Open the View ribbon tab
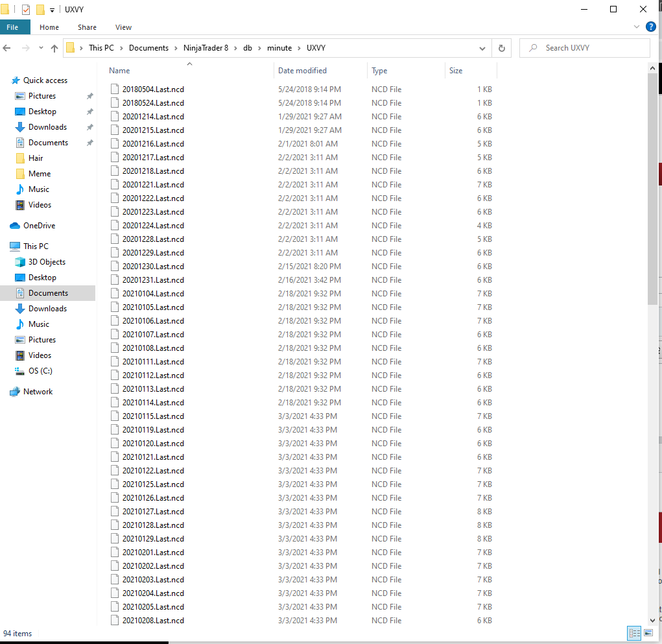The image size is (662, 644). 123,27
